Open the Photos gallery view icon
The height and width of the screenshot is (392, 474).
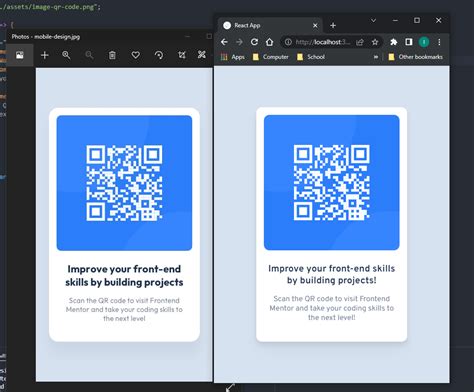20,55
